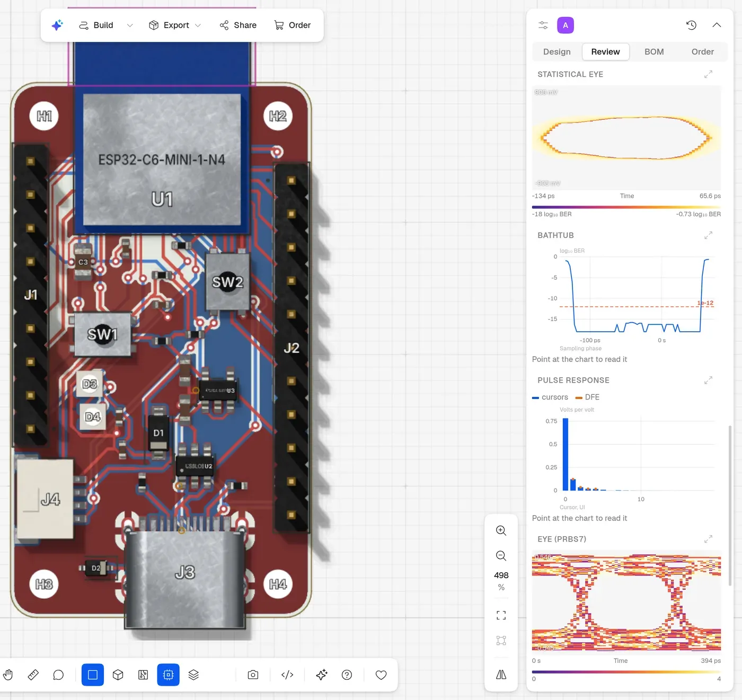
Task: Open the Build dropdown chevron
Action: click(x=130, y=25)
